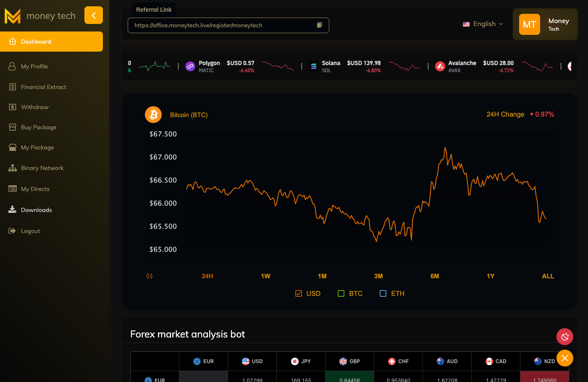This screenshot has height=382, width=588.
Task: Click the Bitcoin logo icon
Action: [153, 115]
